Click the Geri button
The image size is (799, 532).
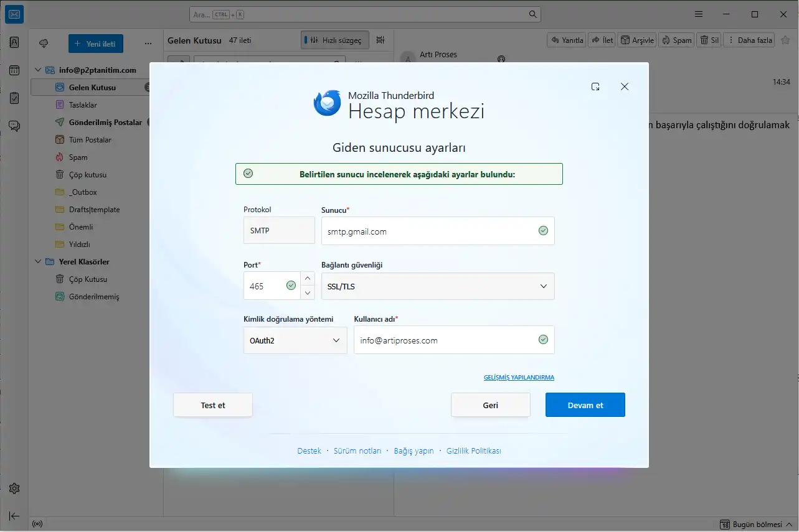click(491, 405)
